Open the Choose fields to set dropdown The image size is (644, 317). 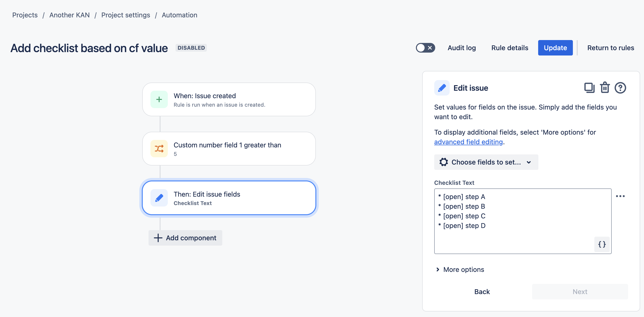click(x=486, y=162)
